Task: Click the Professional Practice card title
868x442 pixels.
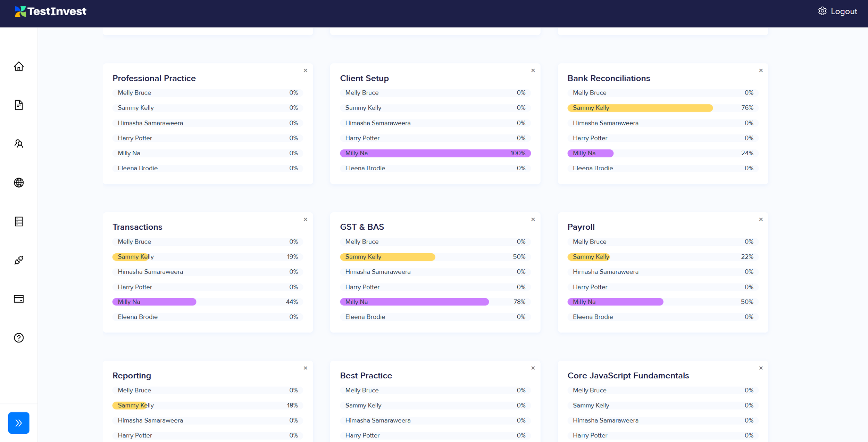Action: [x=154, y=78]
